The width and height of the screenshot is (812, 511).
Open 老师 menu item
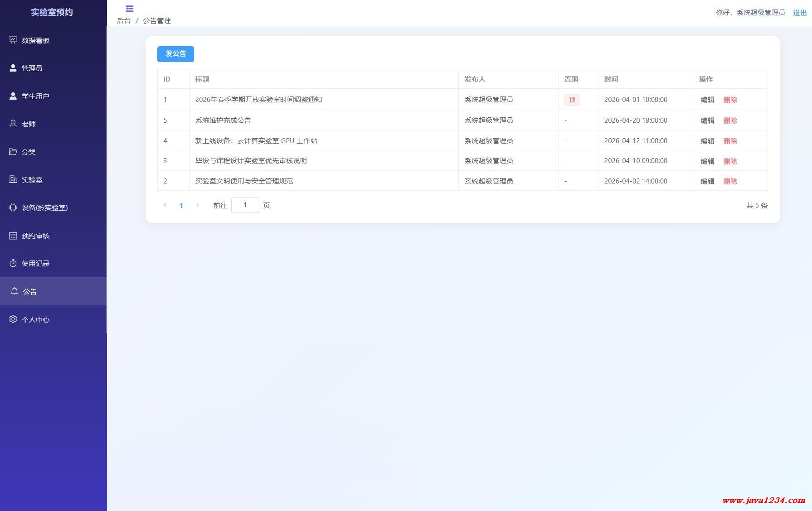tap(29, 124)
